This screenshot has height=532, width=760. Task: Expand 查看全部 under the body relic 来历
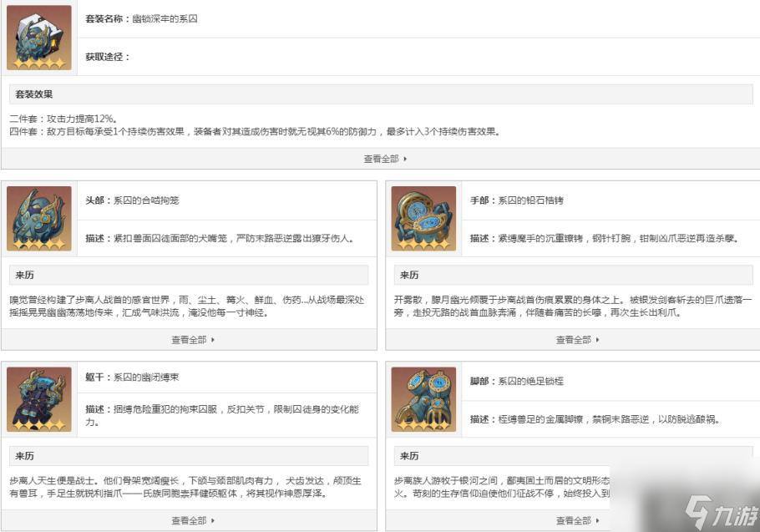pyautogui.click(x=193, y=520)
